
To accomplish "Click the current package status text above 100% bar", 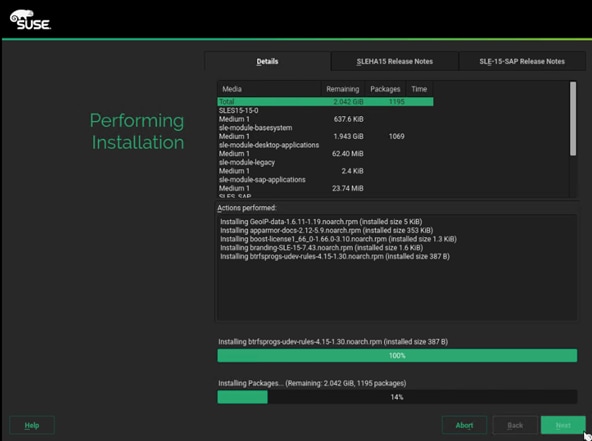I will 333,342.
